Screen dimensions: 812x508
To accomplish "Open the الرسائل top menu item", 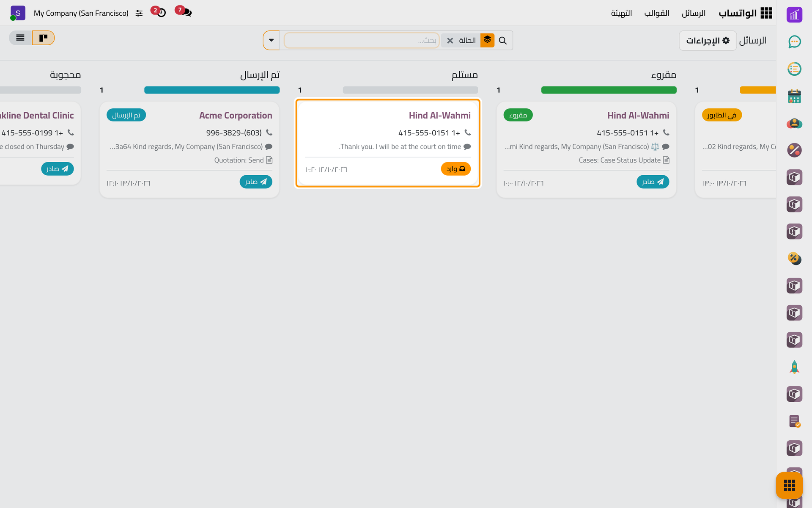I will click(694, 13).
